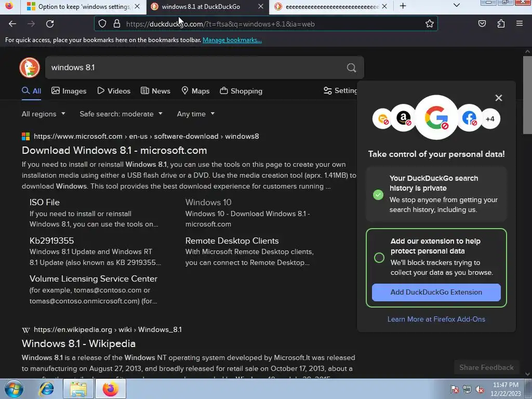Open a new tab with the plus icon
This screenshot has height=399, width=532.
point(403,6)
